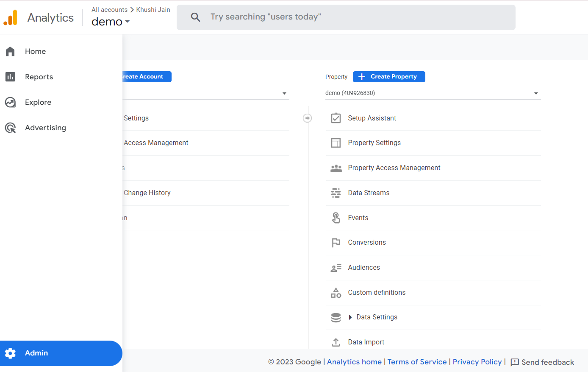Click the Setup Assistant checklist icon
The height and width of the screenshot is (372, 588).
(336, 118)
